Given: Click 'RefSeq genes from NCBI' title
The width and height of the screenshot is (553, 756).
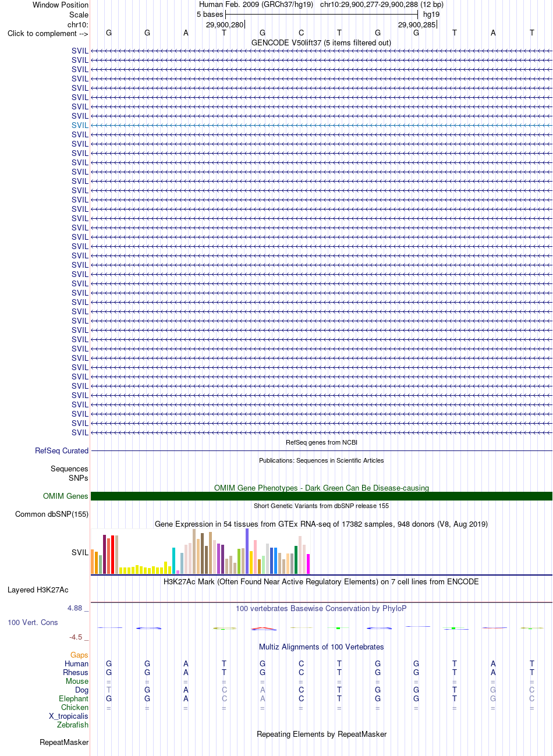Looking at the screenshot, I should [x=321, y=442].
